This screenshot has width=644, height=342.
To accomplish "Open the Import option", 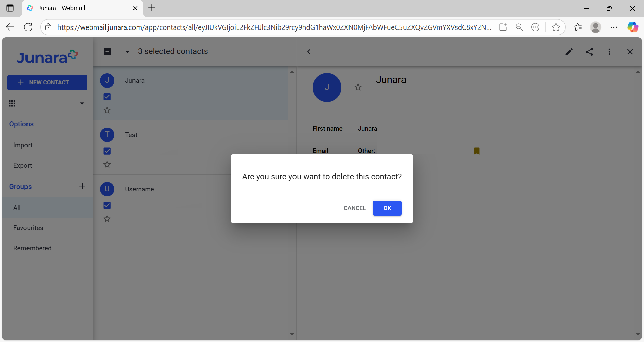I will click(23, 145).
